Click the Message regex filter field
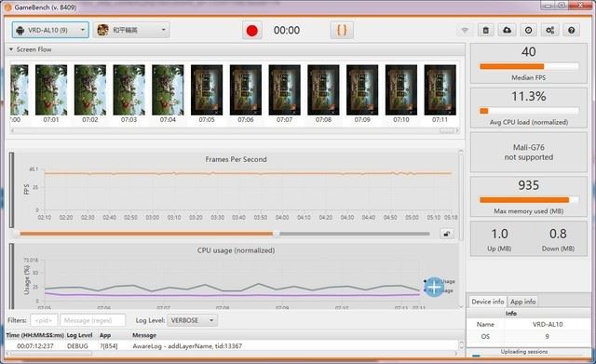The height and width of the screenshot is (364, 596). click(92, 320)
